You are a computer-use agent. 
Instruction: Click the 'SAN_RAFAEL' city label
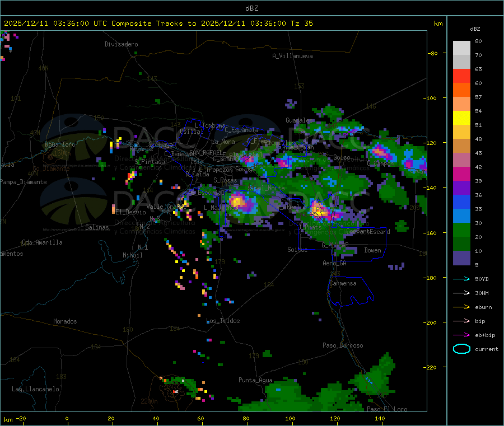pos(206,152)
